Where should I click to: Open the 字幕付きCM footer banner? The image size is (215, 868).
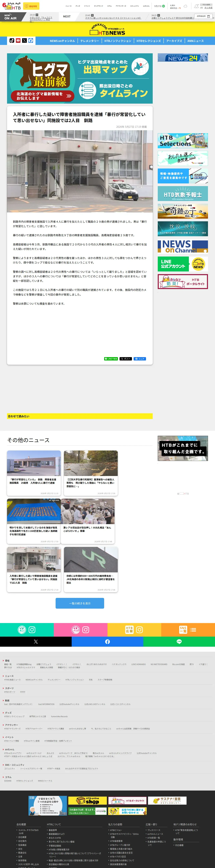(x=48, y=806)
